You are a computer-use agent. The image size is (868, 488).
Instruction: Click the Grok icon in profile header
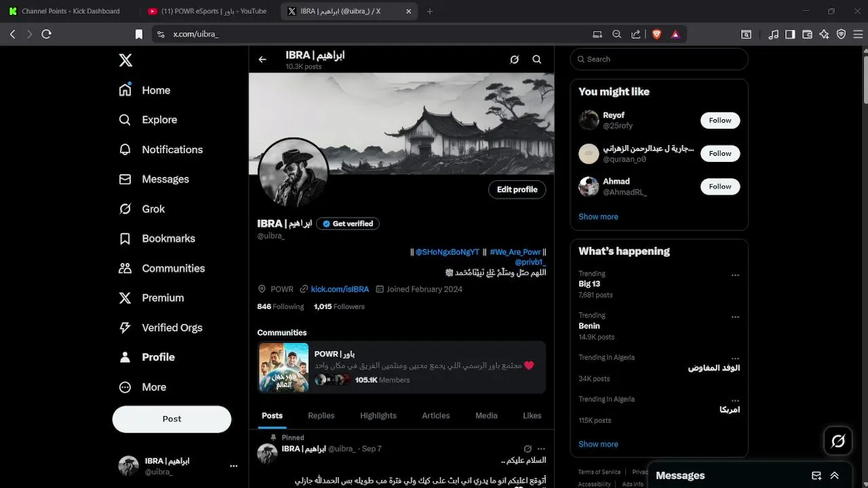pyautogui.click(x=514, y=60)
